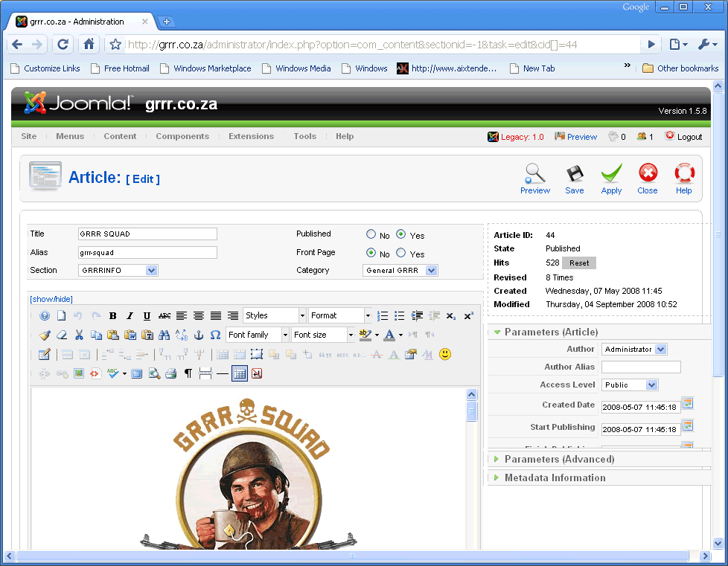Click the superscript icon
The height and width of the screenshot is (566, 728).
(468, 316)
